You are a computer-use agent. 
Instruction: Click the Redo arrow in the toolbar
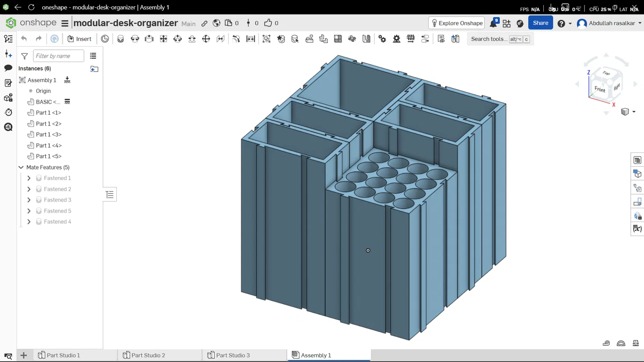tap(39, 39)
